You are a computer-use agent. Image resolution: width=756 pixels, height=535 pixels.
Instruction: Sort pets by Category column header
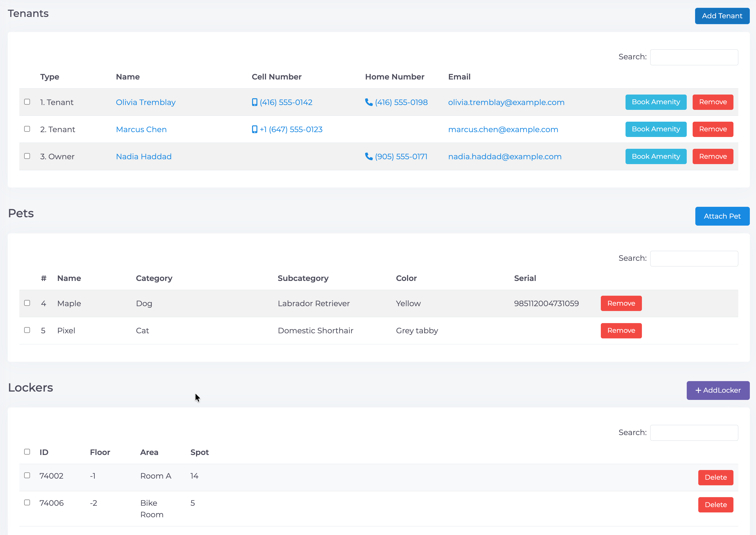[154, 278]
